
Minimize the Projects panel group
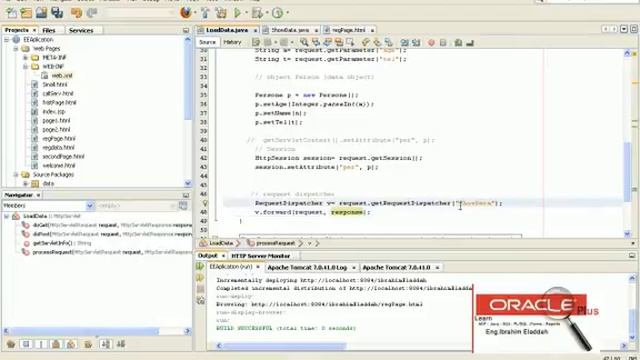tap(186, 30)
